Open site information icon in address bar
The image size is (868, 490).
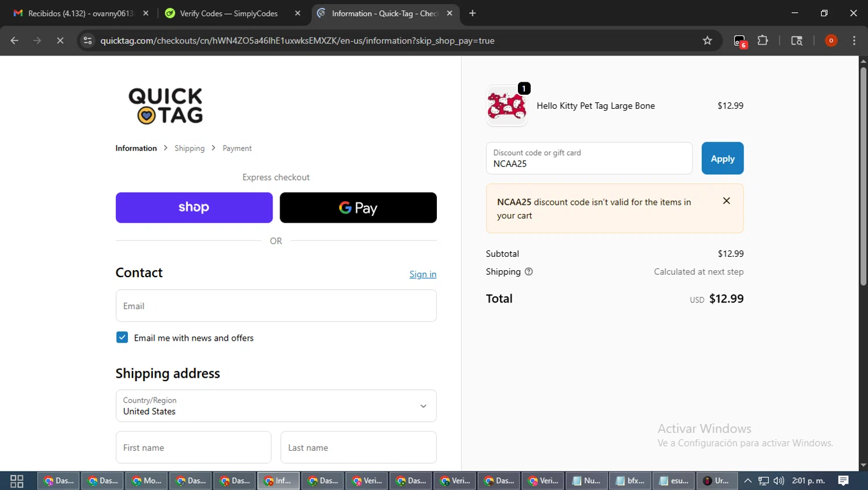pos(88,40)
